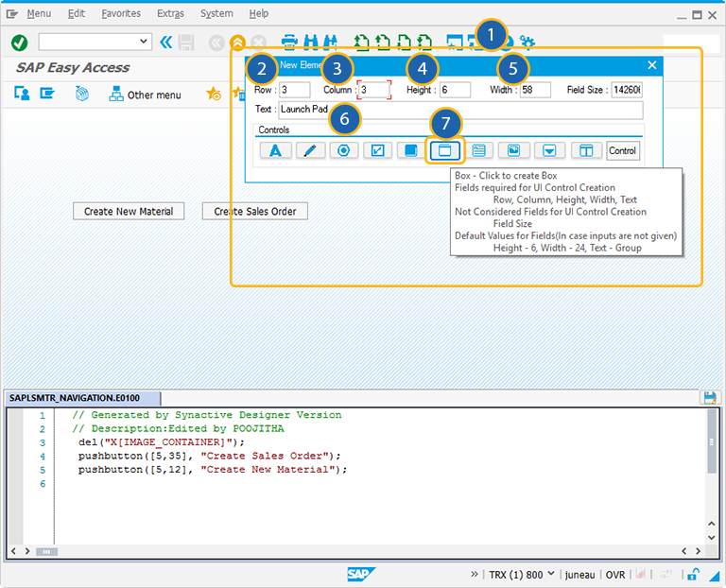Click the horizontal scrollbar thumb in editor
Image resolution: width=726 pixels, height=588 pixels.
pos(46,551)
